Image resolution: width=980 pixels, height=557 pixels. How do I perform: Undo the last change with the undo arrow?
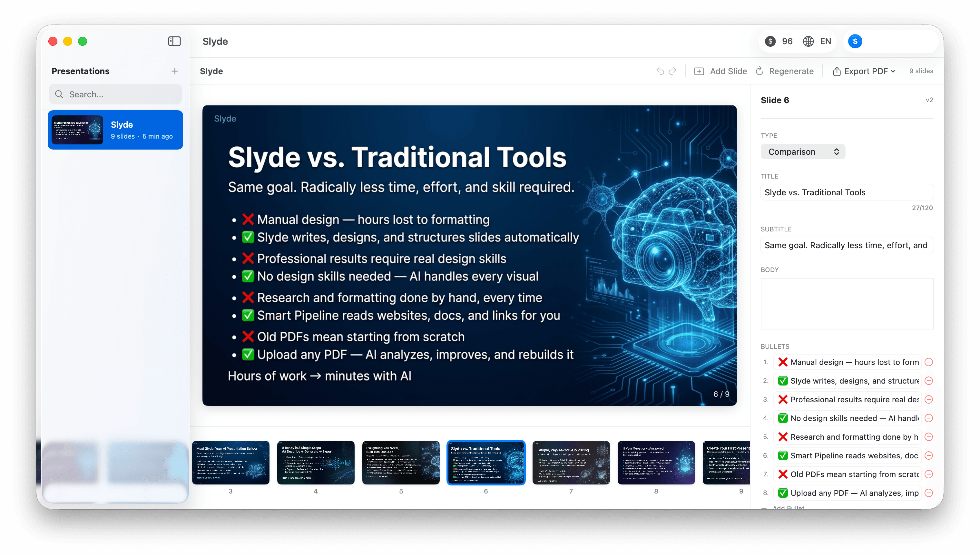(660, 71)
